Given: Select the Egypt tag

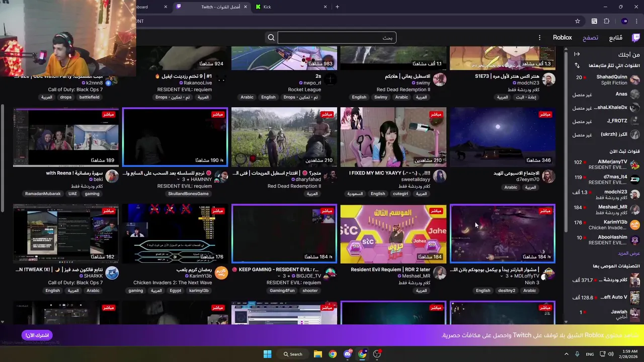Looking at the screenshot, I should (176, 291).
